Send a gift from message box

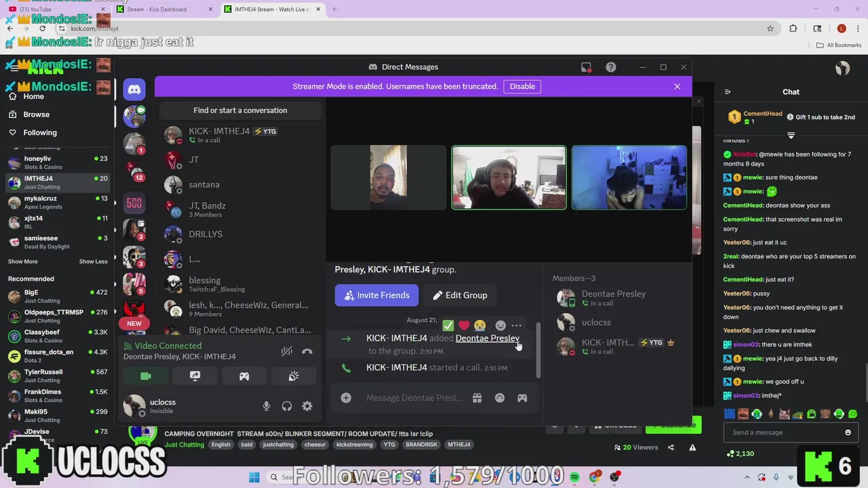coord(477,398)
